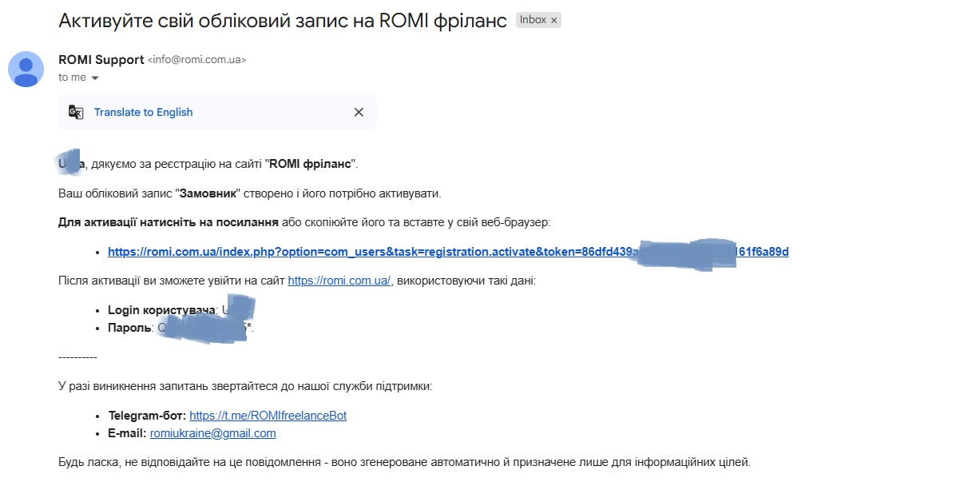The height and width of the screenshot is (482, 980).
Task: Click the "to me" recipient text
Action: pos(72,78)
